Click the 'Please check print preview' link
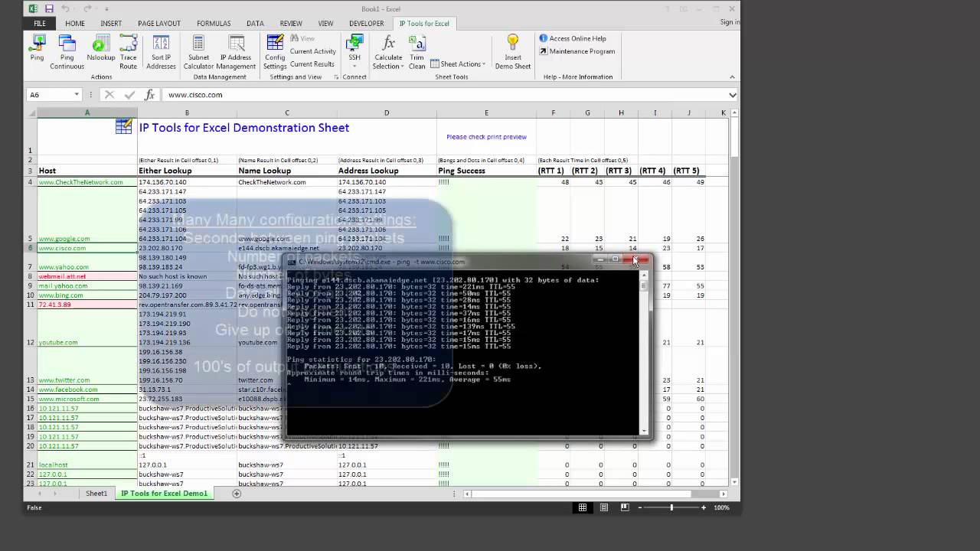 click(x=486, y=137)
